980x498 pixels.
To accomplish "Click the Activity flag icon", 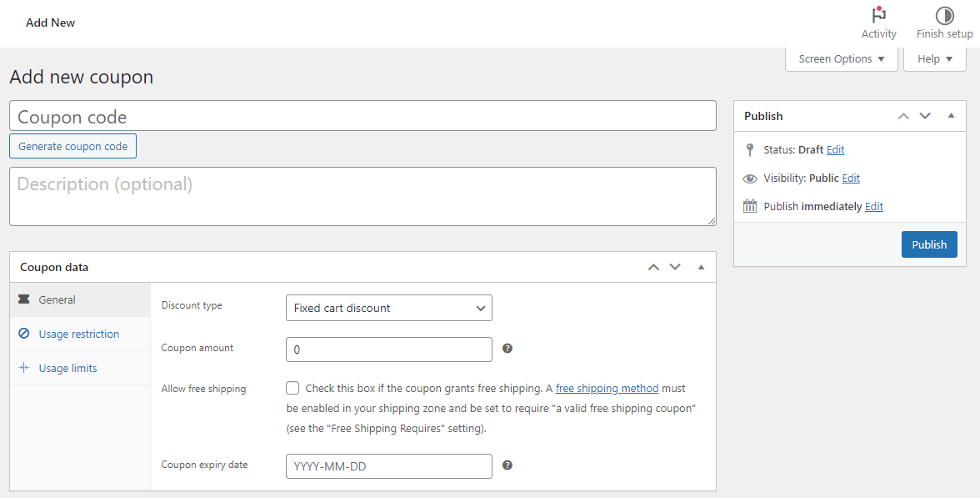I will [878, 13].
